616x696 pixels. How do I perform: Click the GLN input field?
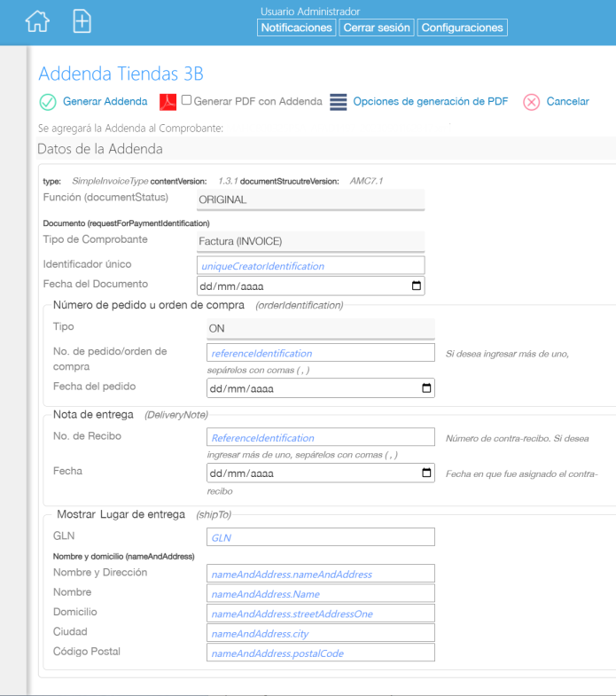point(320,537)
